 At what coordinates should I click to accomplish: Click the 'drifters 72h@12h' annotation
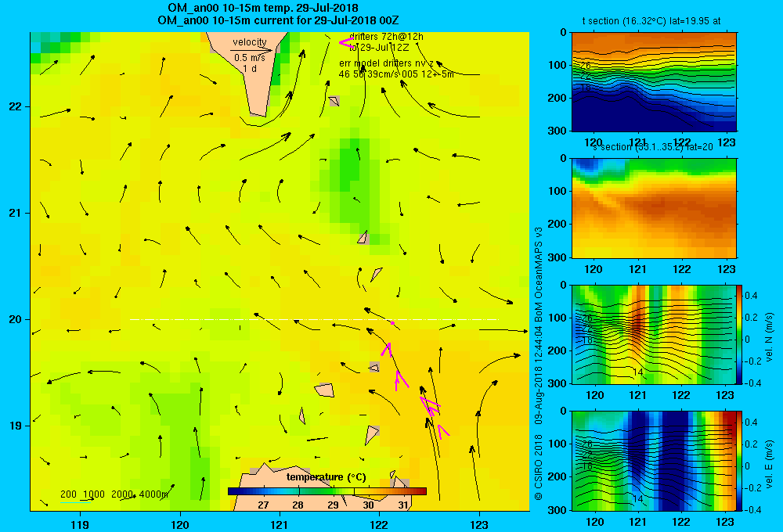tap(386, 37)
